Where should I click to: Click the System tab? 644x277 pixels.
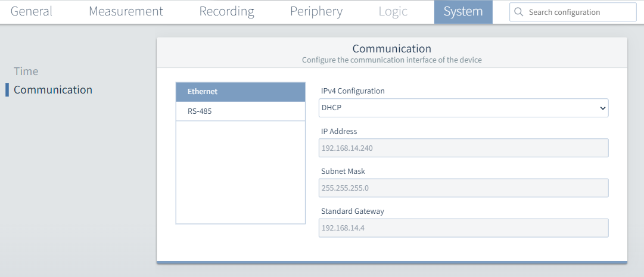coord(463,12)
